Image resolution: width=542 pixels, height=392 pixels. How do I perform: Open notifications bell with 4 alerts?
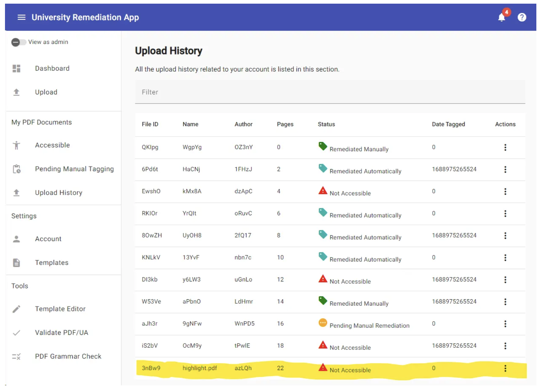(502, 17)
